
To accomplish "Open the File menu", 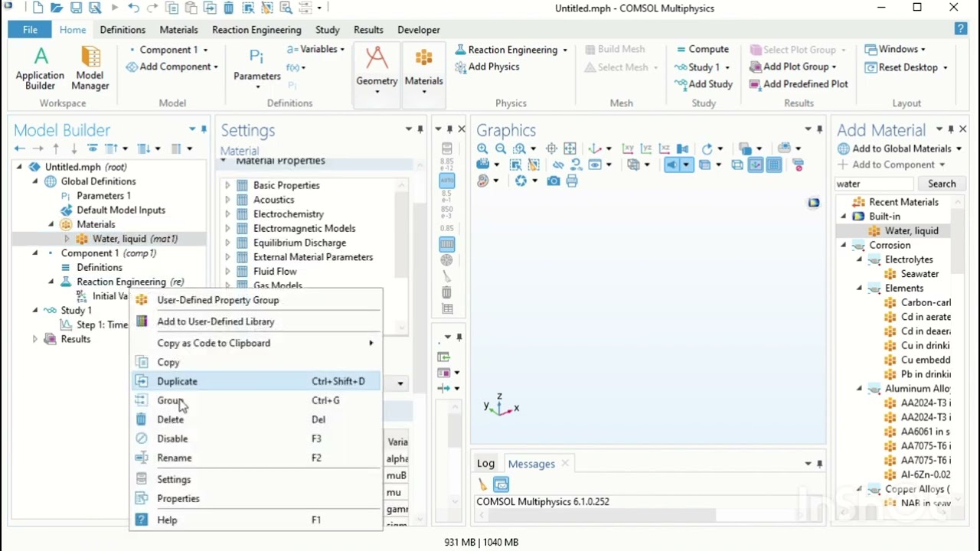I will point(31,30).
